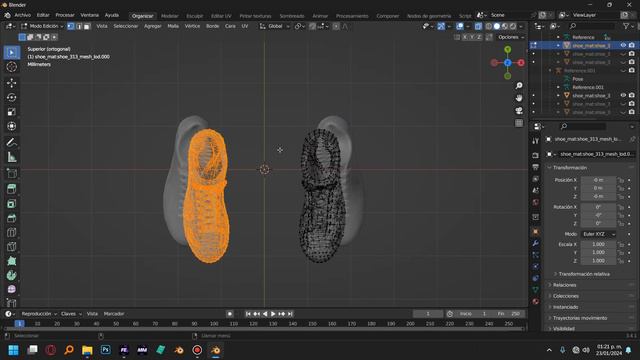Select the Smooth Vertices tool
Screen dimensions: 640x360
(x=11, y=289)
